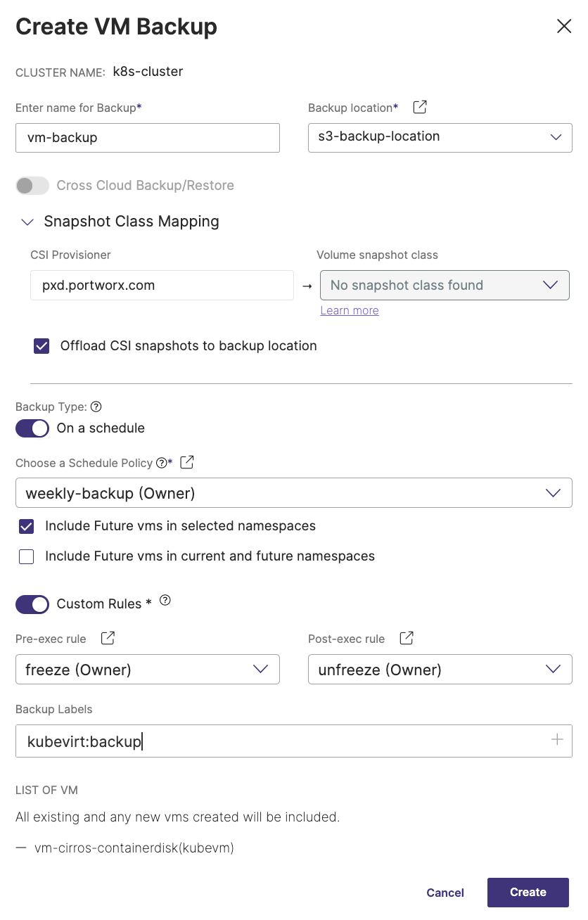Disable the Custom Rules toggle
The image size is (588, 920).
point(32,604)
